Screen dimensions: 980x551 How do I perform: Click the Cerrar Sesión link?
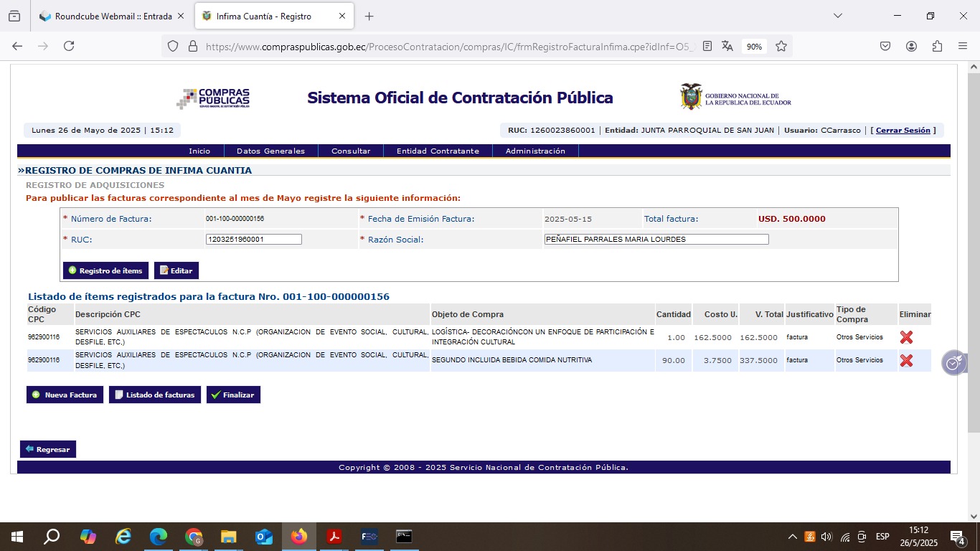[x=903, y=131]
